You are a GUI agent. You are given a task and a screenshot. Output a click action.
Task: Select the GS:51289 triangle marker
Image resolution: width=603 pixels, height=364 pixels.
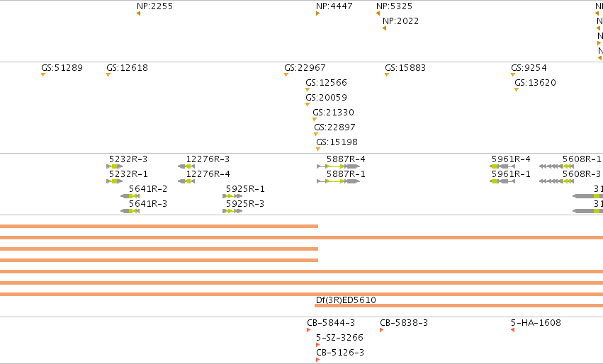click(x=43, y=74)
